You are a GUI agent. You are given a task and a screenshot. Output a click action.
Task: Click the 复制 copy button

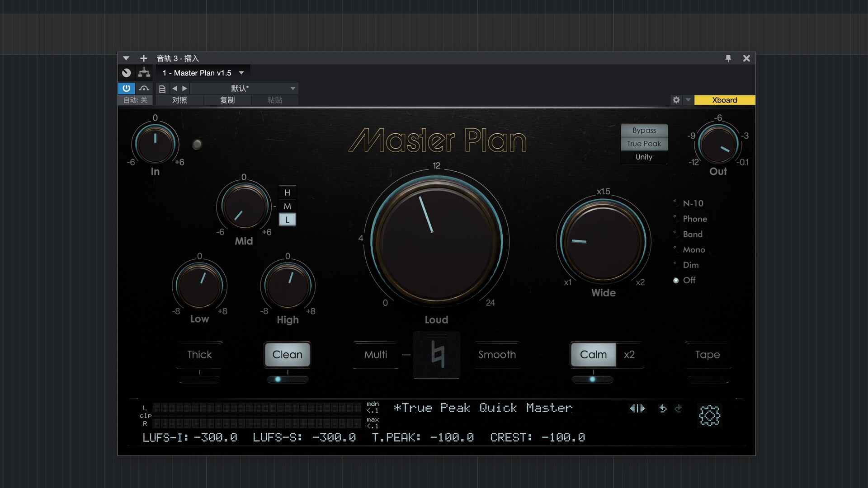coord(227,100)
